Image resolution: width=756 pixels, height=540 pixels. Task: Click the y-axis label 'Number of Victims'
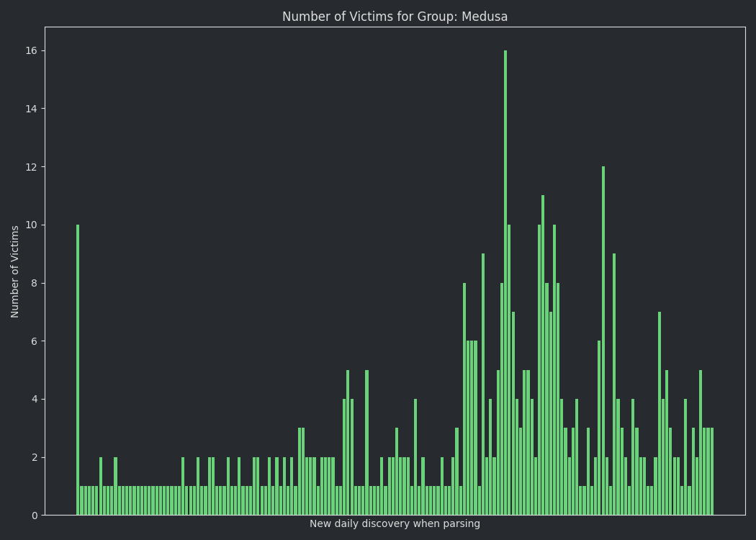(15, 271)
